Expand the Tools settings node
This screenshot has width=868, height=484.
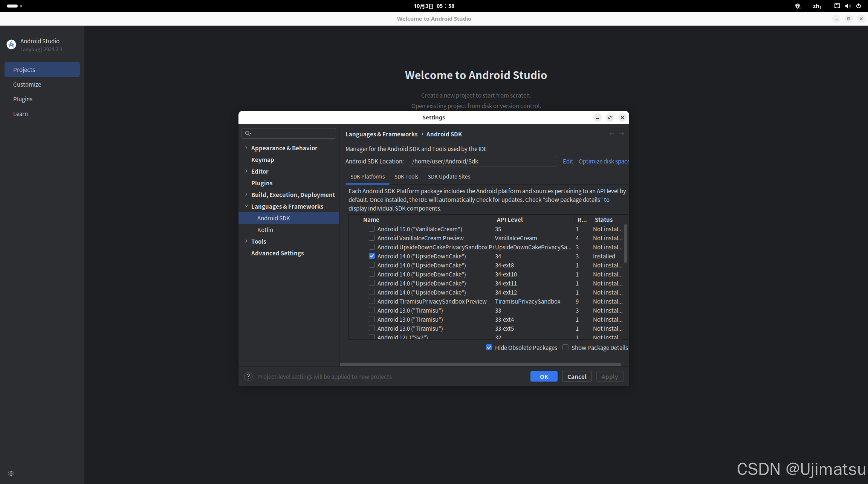coord(246,241)
